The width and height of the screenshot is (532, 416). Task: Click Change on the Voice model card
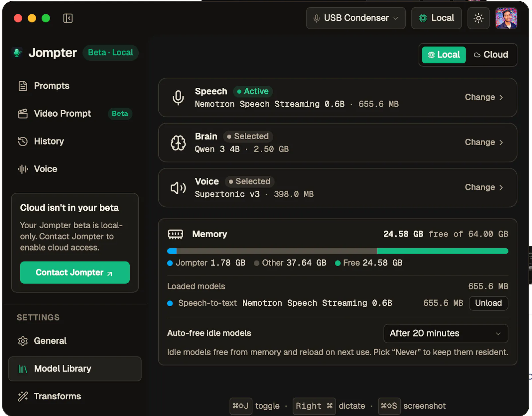[484, 188]
